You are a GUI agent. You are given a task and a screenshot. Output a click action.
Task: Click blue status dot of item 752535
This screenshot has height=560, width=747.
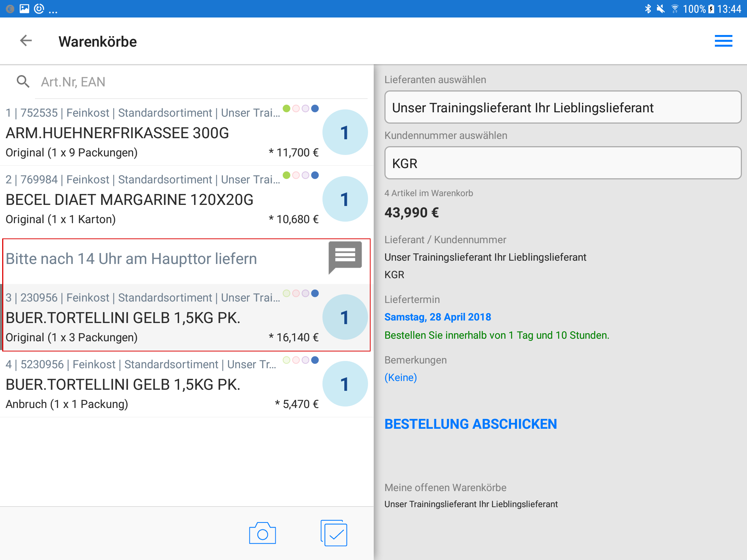[x=315, y=109]
